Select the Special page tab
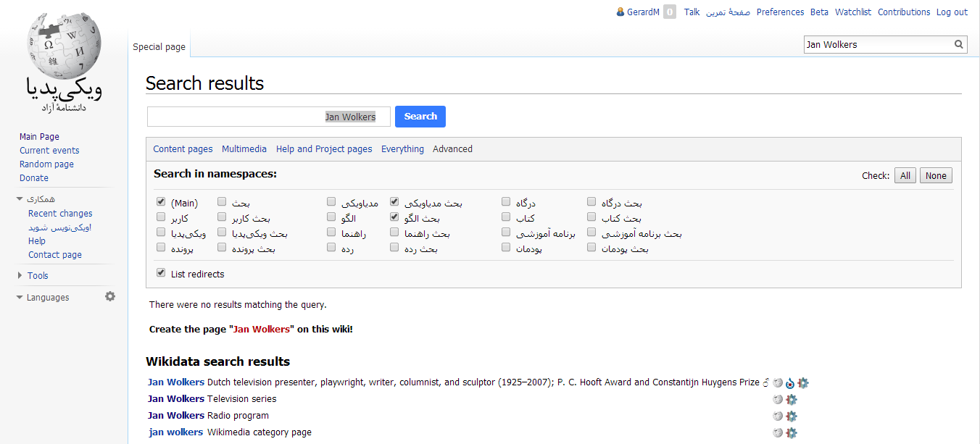980x444 pixels. click(x=159, y=47)
